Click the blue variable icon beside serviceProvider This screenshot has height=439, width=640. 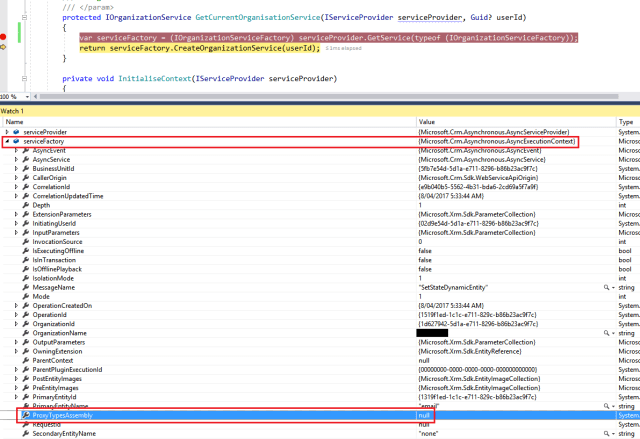[x=16, y=132]
